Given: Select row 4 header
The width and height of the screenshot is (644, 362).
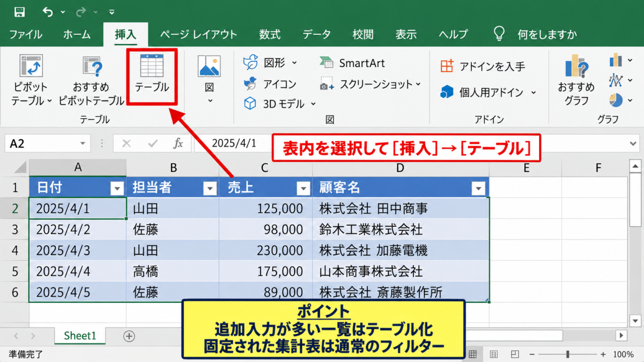Looking at the screenshot, I should pos(15,250).
